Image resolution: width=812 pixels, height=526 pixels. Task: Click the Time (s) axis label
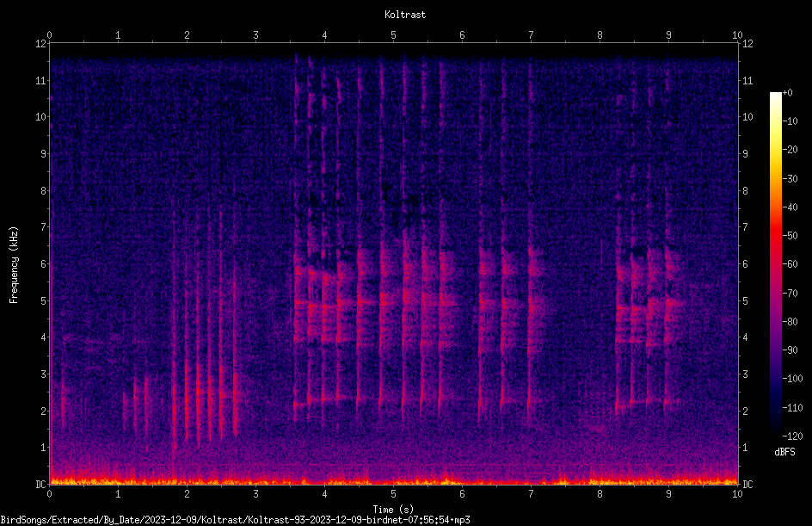tap(393, 510)
